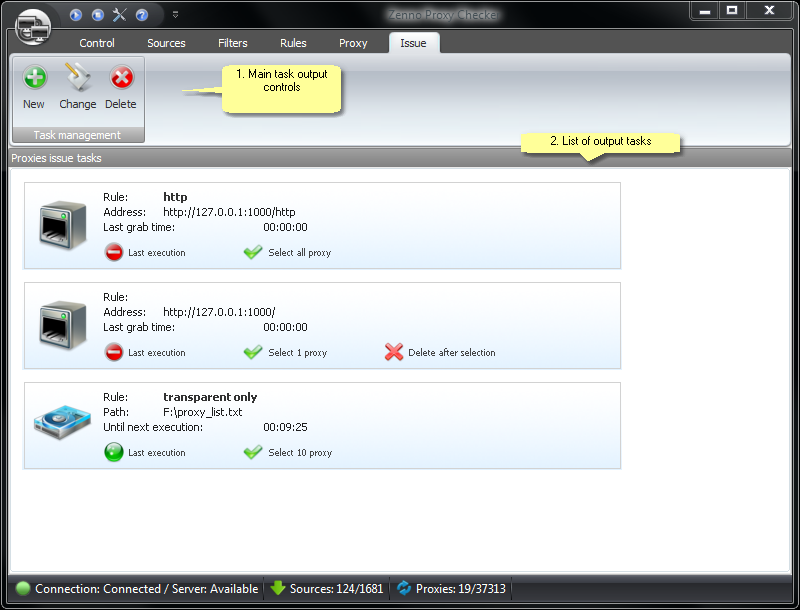
Task: Go to the Proxy tab
Action: point(353,43)
